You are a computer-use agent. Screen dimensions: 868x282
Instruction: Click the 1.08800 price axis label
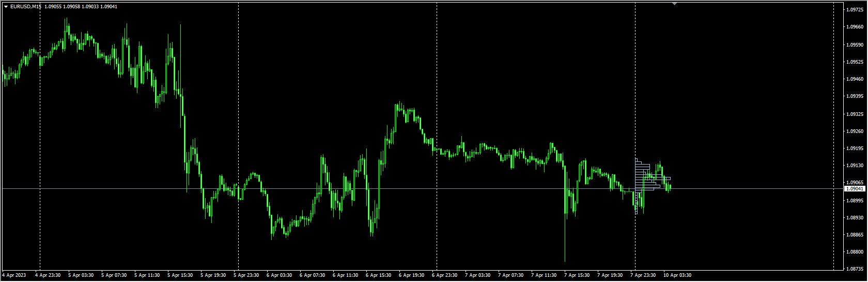pyautogui.click(x=856, y=252)
